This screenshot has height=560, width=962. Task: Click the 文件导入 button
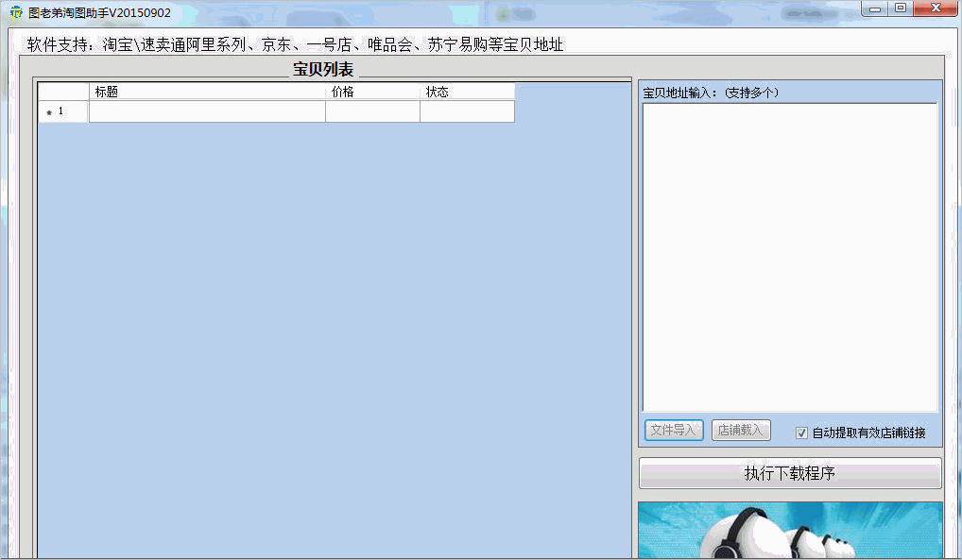click(674, 430)
